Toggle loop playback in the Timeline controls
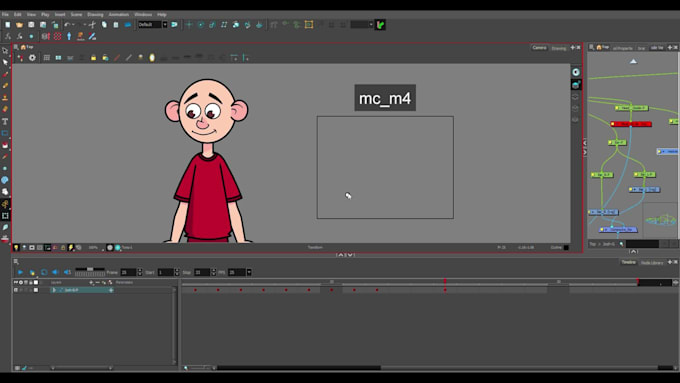Screen dimensions: 680x383 [44, 272]
